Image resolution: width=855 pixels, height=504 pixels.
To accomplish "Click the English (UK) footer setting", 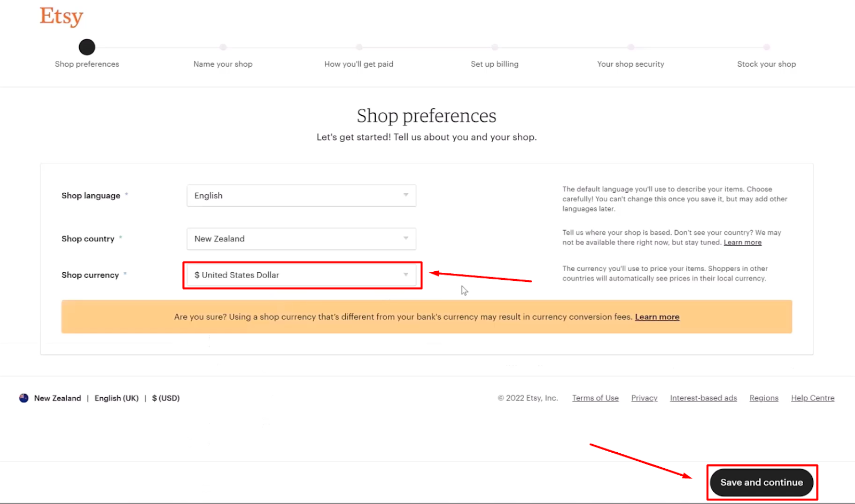I will 116,398.
